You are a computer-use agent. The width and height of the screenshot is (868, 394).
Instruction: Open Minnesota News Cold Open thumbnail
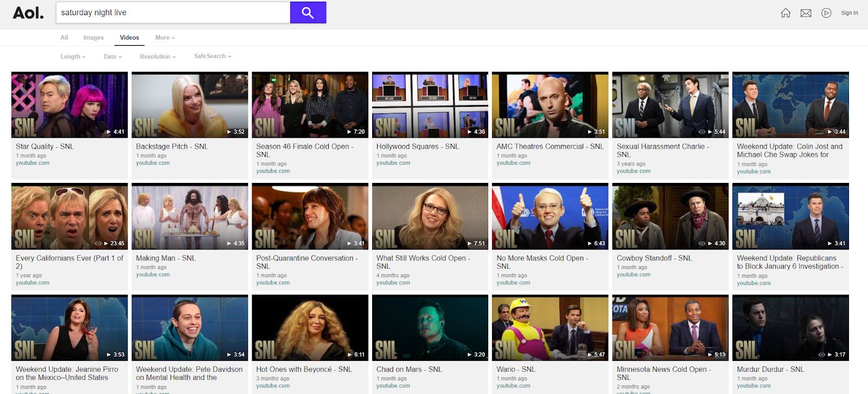[671, 328]
